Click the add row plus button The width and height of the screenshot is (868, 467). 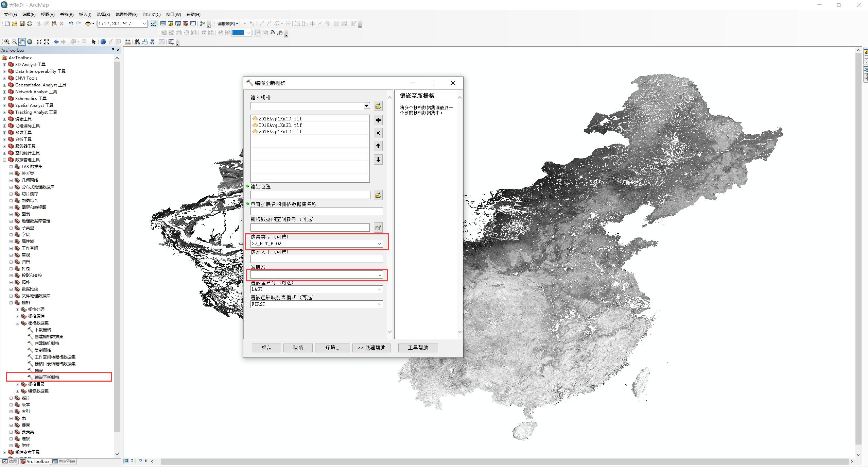point(378,120)
